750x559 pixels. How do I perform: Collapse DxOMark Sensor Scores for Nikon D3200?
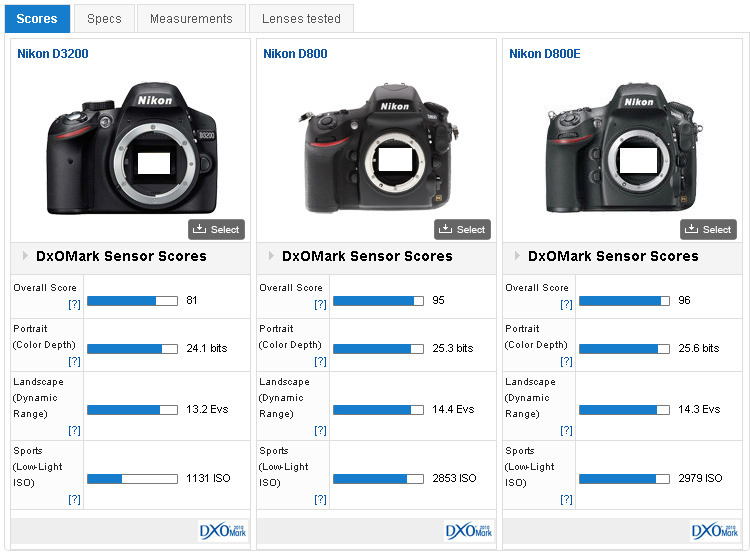[25, 256]
